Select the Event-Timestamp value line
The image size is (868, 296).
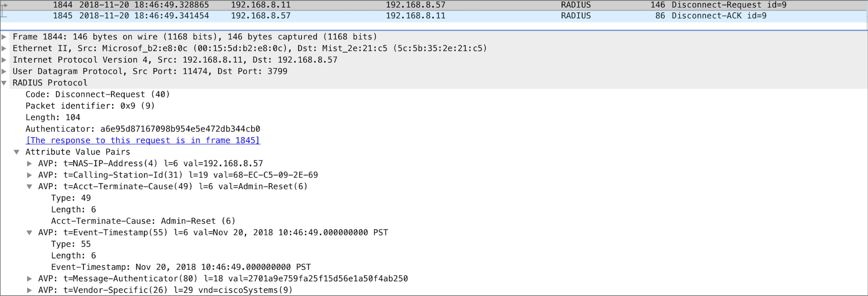coord(181,267)
